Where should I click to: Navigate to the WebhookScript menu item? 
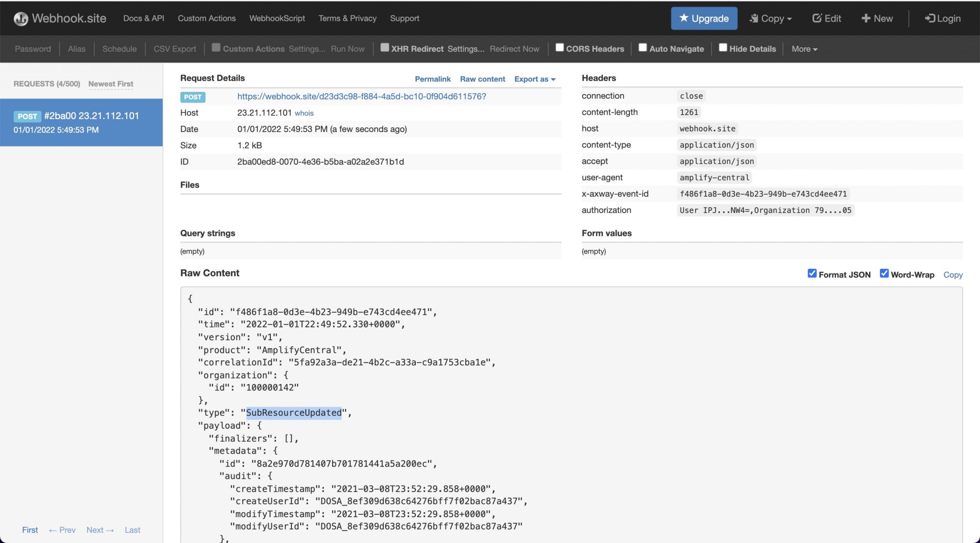click(277, 18)
